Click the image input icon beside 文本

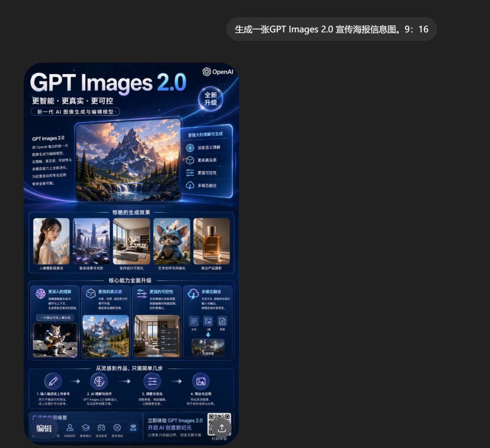coord(208,321)
